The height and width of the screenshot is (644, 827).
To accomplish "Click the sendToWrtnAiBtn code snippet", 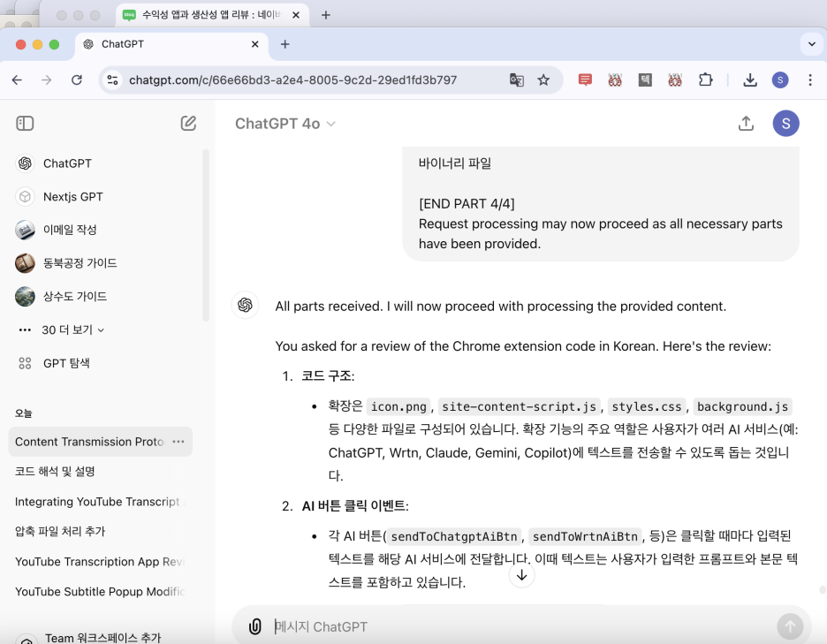I will [585, 536].
